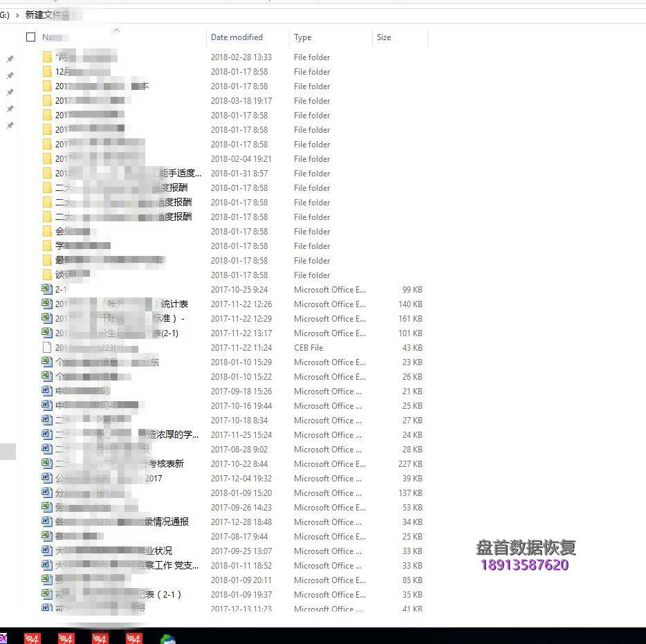Sort files by the Date modified column

click(x=239, y=37)
